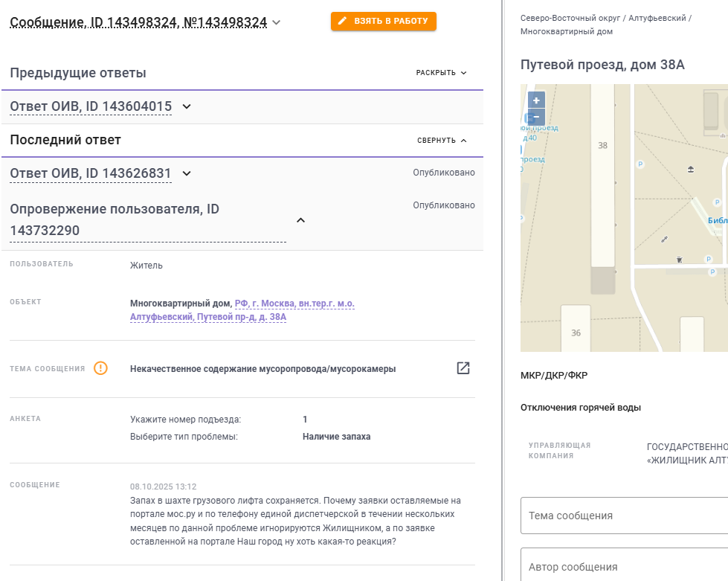Click the sports equipment icon on the map
The height and width of the screenshot is (581, 728).
[x=664, y=239]
